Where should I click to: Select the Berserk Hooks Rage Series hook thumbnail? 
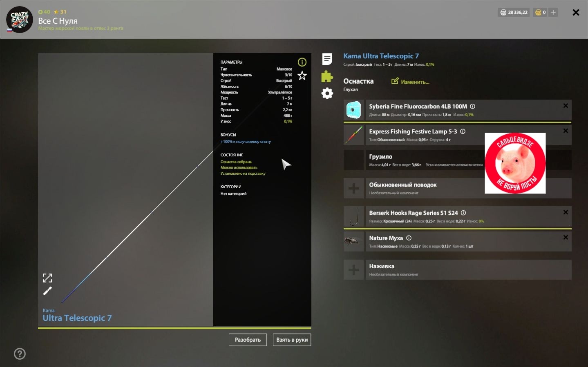[353, 216]
